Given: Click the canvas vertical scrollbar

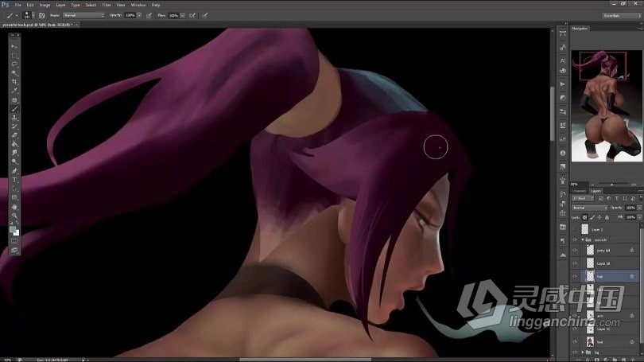Looking at the screenshot, I should coord(553,114).
